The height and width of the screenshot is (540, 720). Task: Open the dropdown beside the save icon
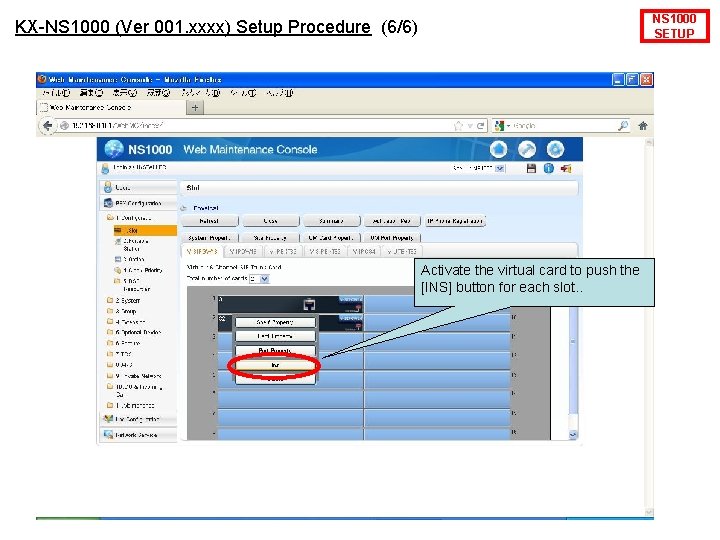click(500, 169)
